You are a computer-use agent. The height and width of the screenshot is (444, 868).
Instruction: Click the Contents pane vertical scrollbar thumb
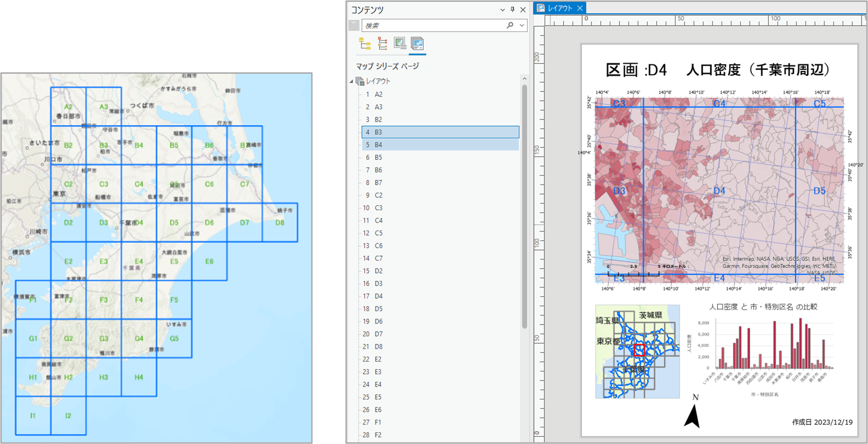click(524, 205)
